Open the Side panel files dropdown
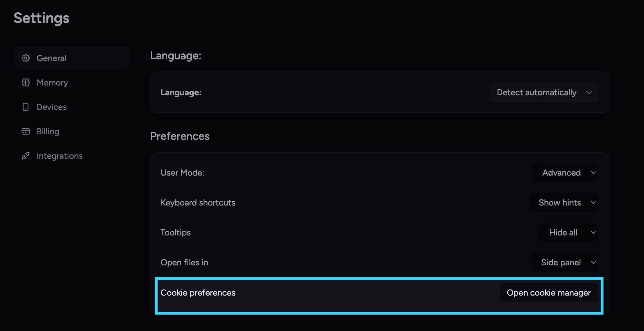The height and width of the screenshot is (331, 644). pyautogui.click(x=565, y=262)
